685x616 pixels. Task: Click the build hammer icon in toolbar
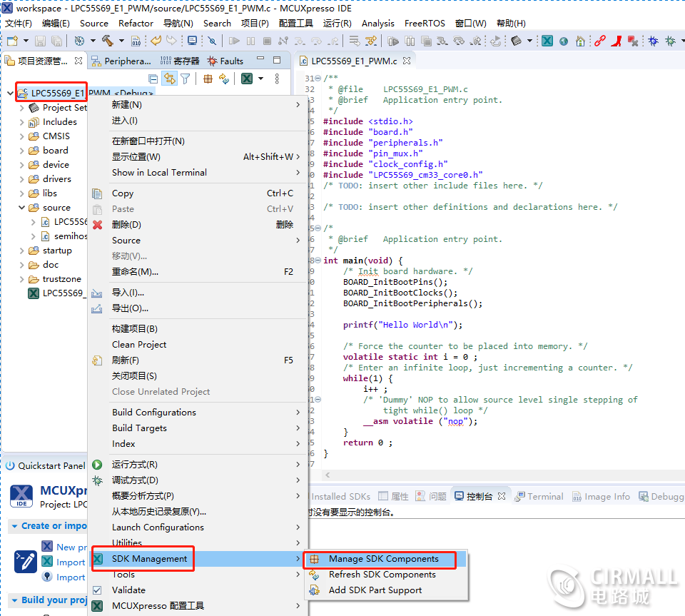[108, 41]
